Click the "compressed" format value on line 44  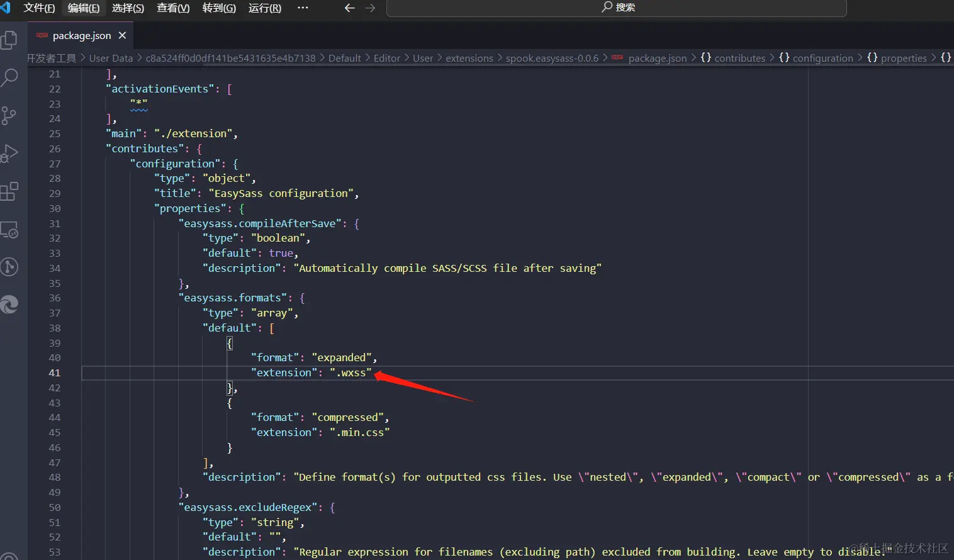click(348, 417)
